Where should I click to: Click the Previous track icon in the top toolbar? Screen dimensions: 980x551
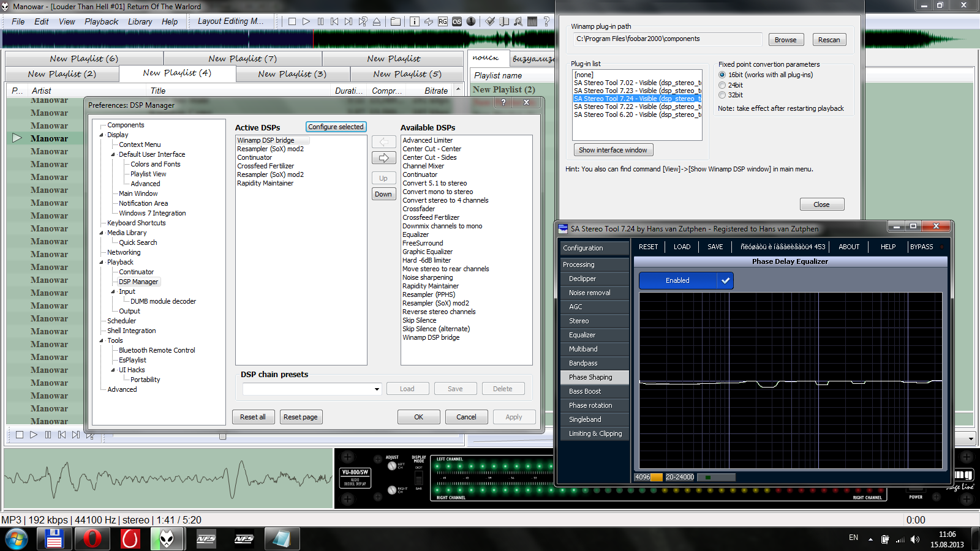[334, 21]
